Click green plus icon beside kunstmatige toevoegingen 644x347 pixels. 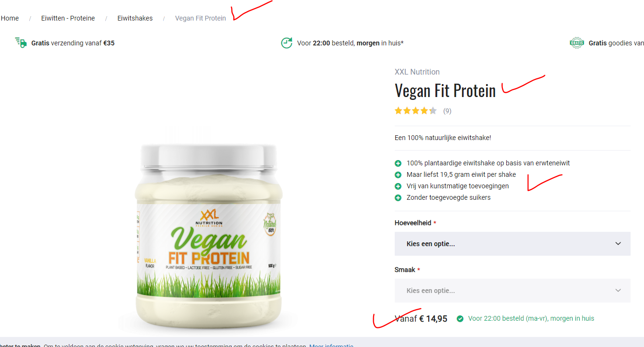(398, 186)
